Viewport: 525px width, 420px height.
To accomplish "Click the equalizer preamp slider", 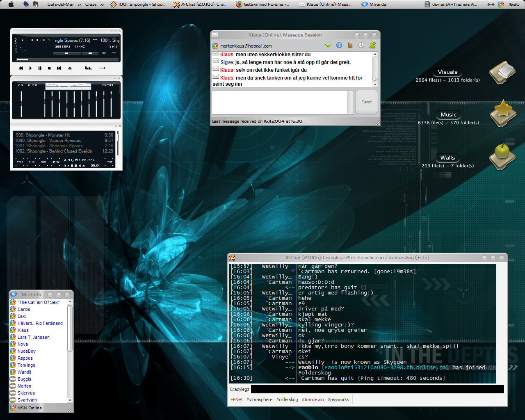I will [x=21, y=104].
